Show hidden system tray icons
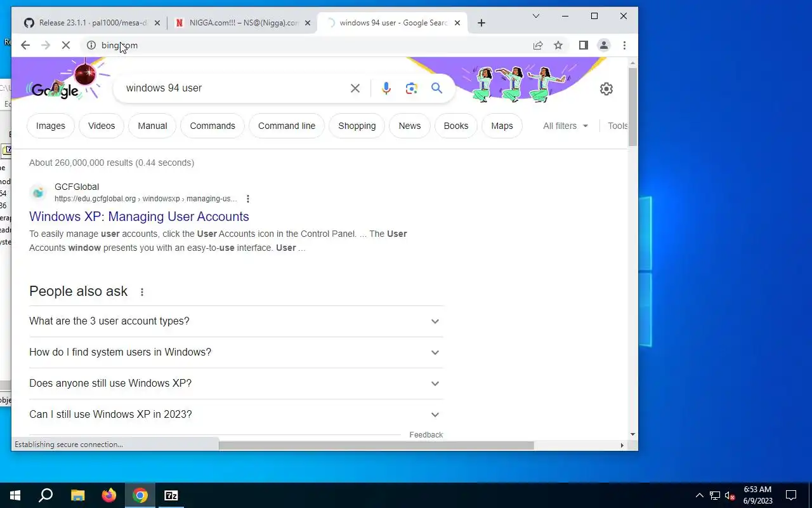 tap(700, 495)
